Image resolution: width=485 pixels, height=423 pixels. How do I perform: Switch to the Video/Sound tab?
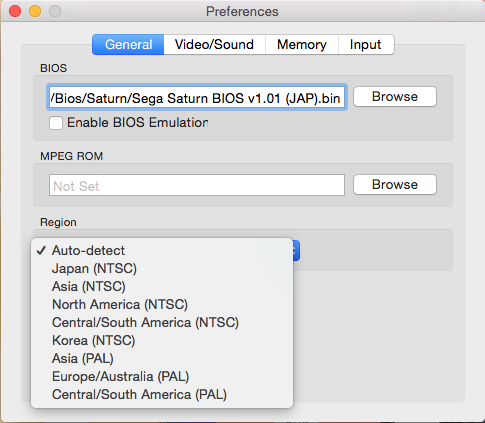tap(214, 45)
